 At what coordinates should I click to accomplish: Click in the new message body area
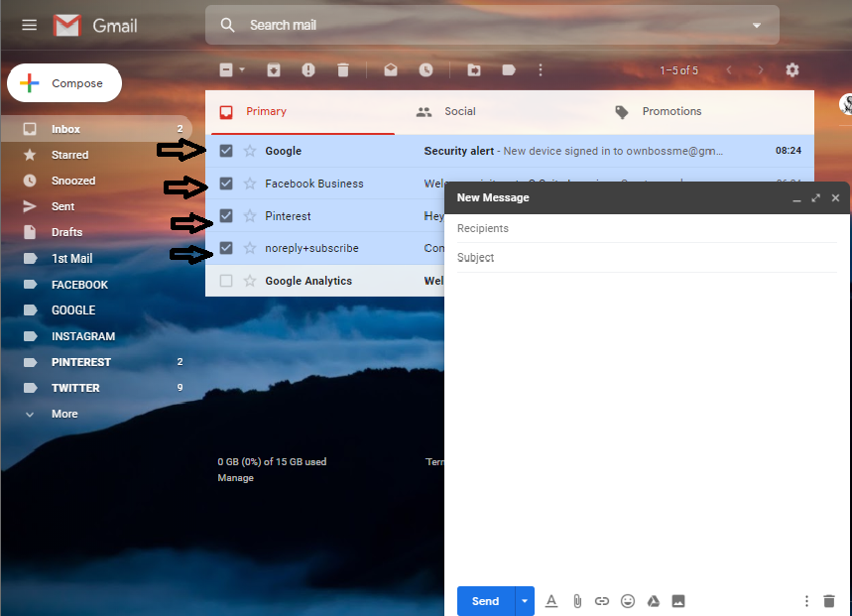click(x=647, y=427)
